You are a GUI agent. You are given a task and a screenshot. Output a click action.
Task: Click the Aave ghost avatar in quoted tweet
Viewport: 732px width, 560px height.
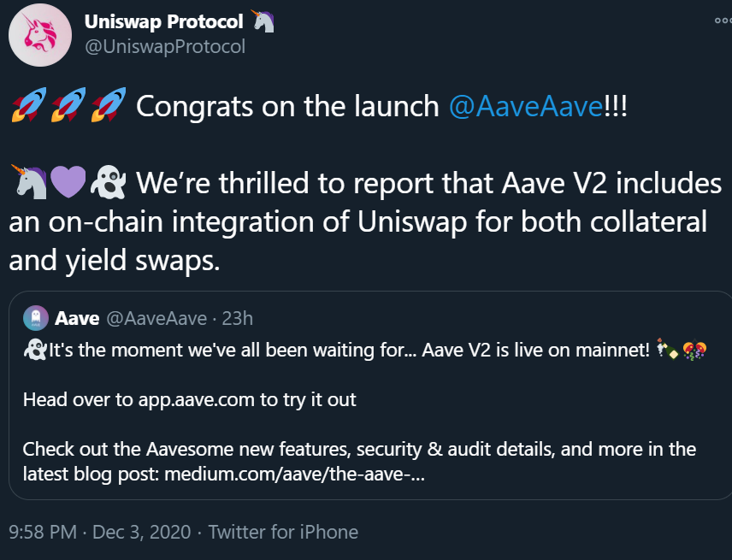click(x=35, y=318)
